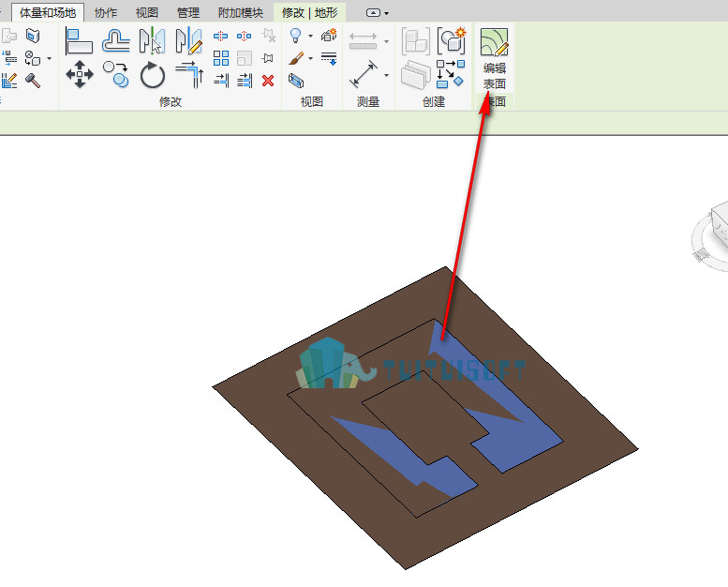Click the Paint edit-lines icon
Image resolution: width=728 pixels, height=587 pixels.
(9, 81)
